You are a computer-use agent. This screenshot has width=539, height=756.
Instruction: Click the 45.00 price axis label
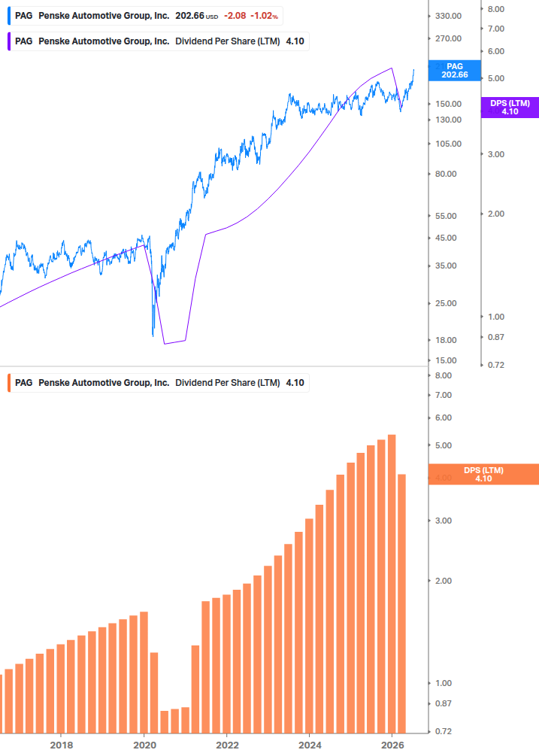(446, 238)
